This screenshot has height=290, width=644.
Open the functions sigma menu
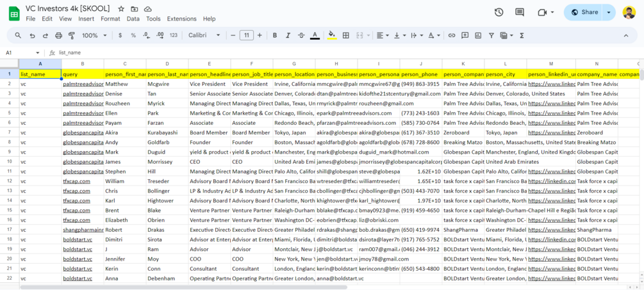[522, 36]
